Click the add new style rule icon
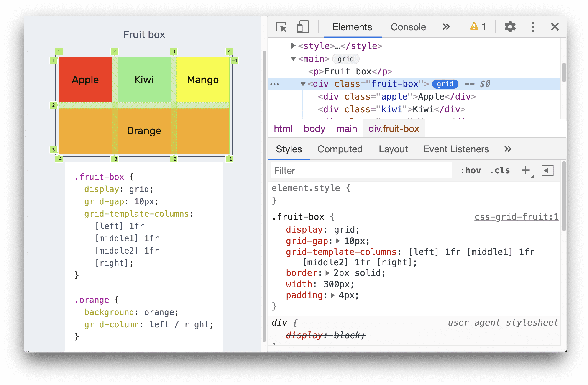 (525, 171)
